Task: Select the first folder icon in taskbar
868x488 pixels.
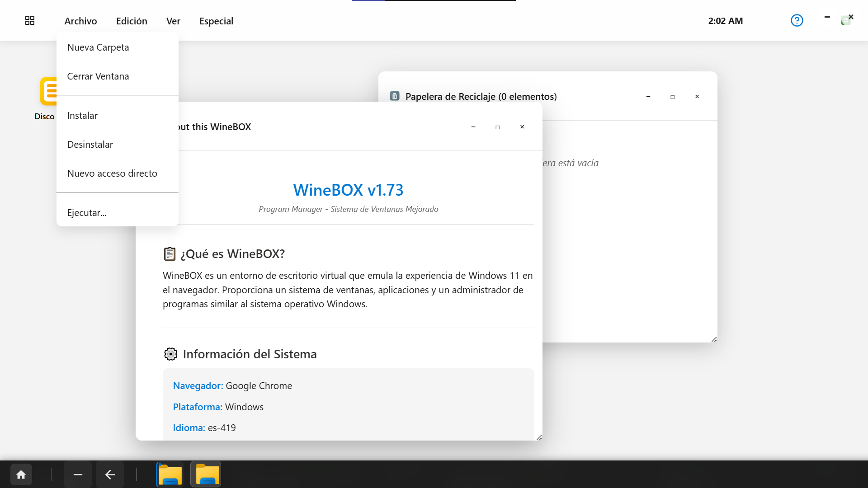Action: (170, 474)
